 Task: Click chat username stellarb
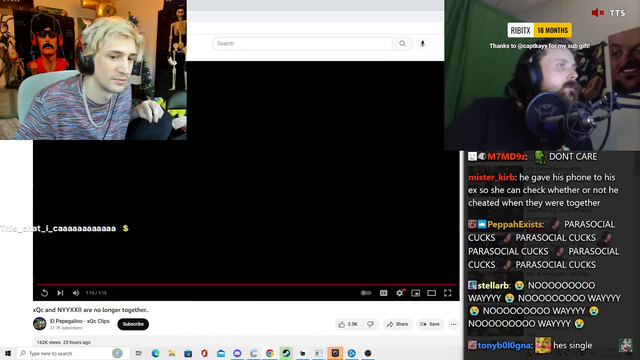point(493,285)
